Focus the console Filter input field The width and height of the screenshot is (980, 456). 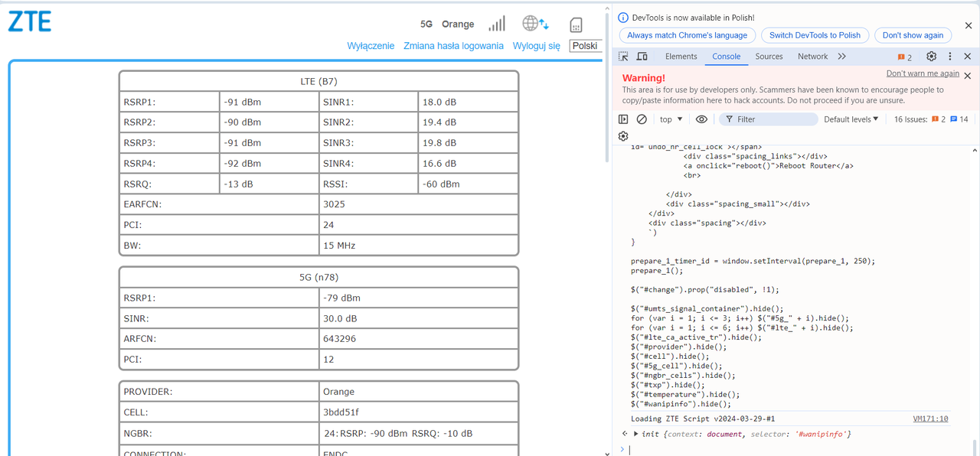tap(769, 119)
